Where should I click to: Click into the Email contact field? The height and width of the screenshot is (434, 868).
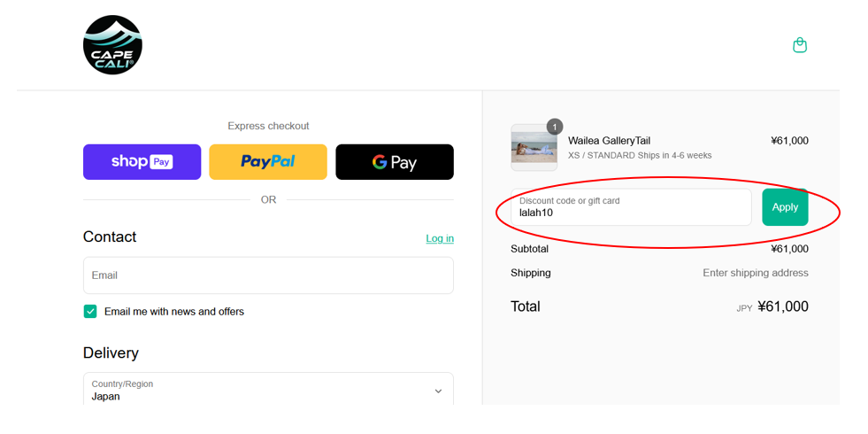[268, 275]
